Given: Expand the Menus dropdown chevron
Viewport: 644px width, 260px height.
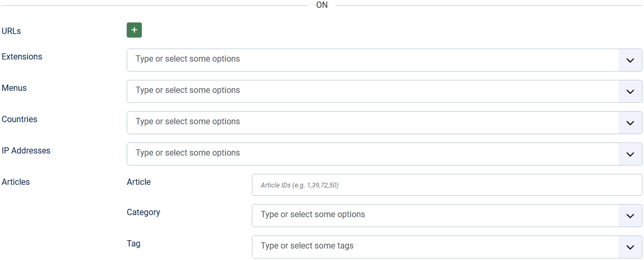Looking at the screenshot, I should pyautogui.click(x=630, y=91).
